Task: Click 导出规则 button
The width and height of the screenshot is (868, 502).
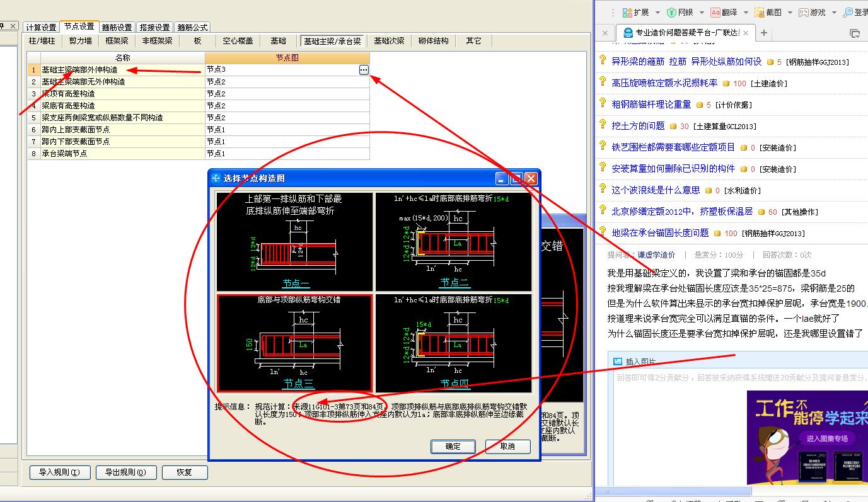Action: (126, 472)
